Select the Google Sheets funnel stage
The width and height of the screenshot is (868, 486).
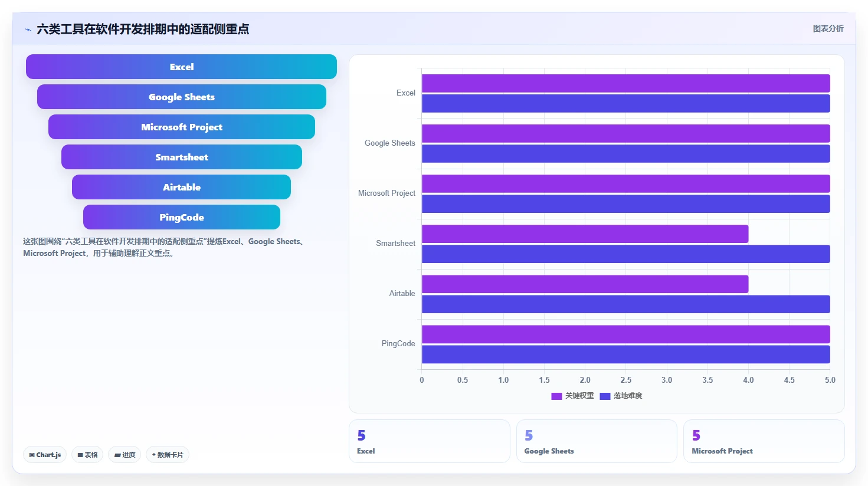pyautogui.click(x=181, y=97)
